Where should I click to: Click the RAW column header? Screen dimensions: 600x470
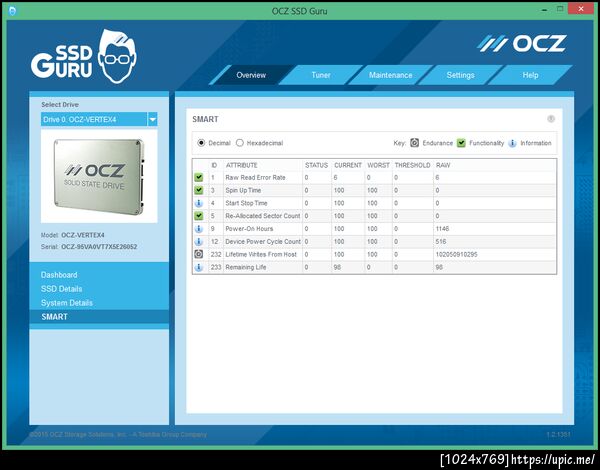point(443,165)
